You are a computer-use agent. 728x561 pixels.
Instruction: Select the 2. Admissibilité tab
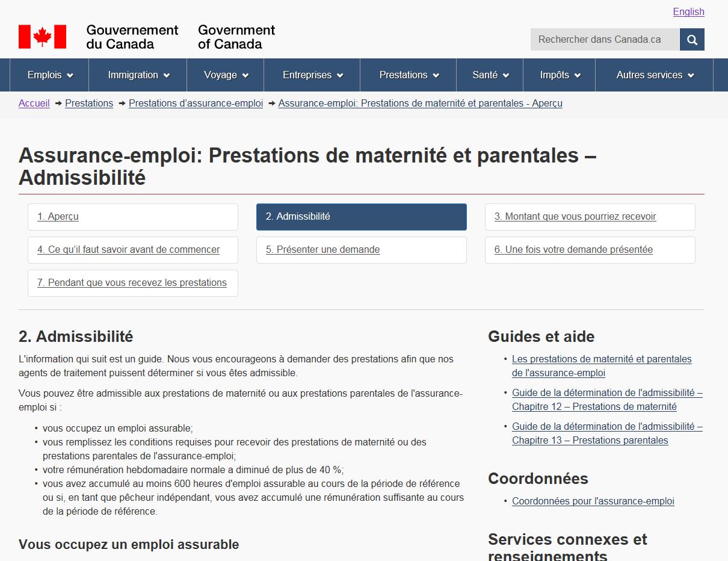(x=362, y=217)
